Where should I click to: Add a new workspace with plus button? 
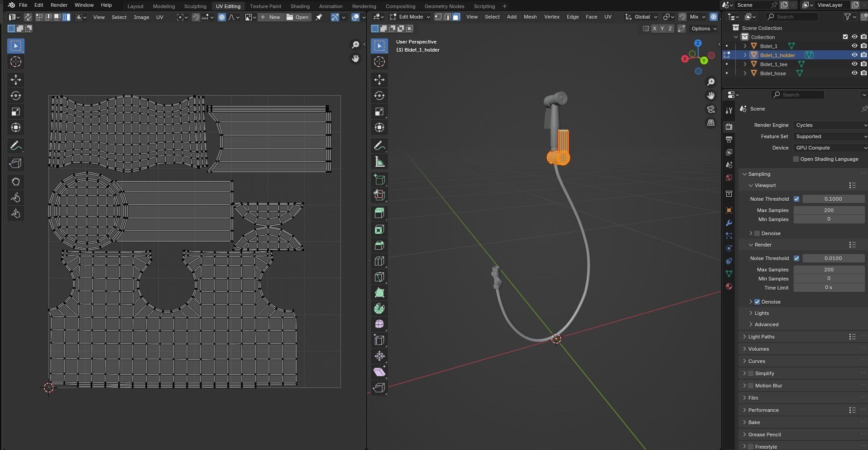pos(504,6)
